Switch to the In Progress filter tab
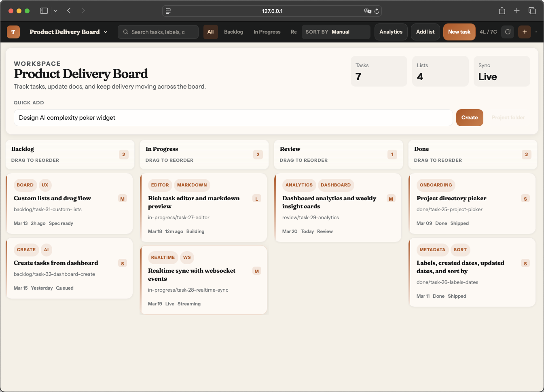The height and width of the screenshot is (392, 544). point(267,32)
